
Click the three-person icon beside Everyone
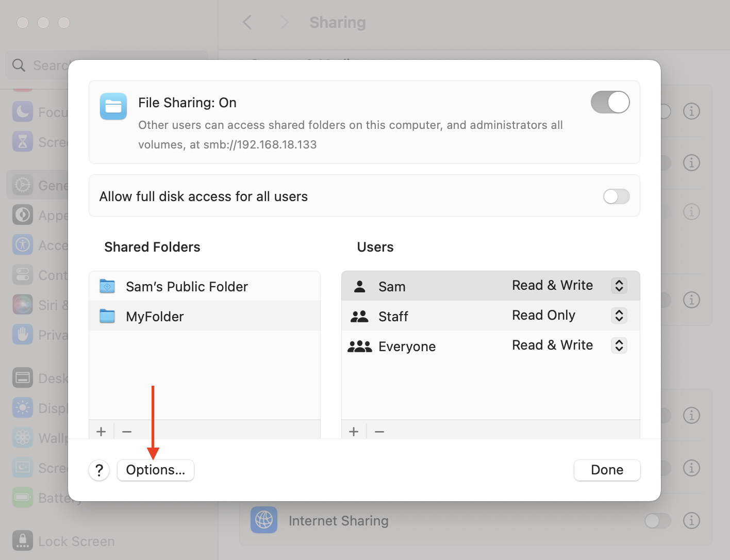pos(359,346)
